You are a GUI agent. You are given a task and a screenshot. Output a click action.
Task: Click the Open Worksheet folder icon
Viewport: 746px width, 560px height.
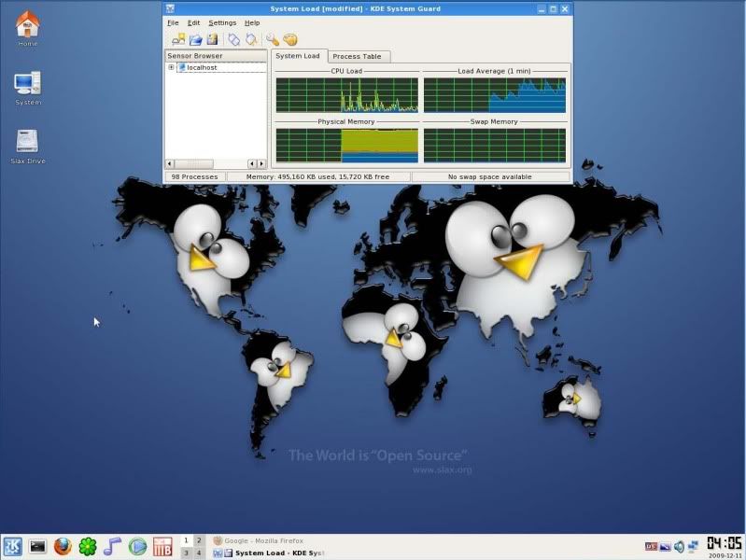tap(195, 39)
